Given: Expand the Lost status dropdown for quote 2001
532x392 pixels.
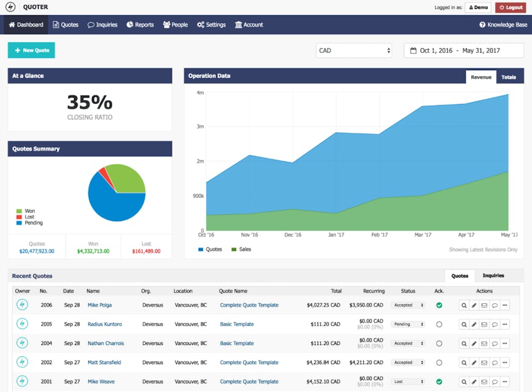Looking at the screenshot, I should 407,382.
